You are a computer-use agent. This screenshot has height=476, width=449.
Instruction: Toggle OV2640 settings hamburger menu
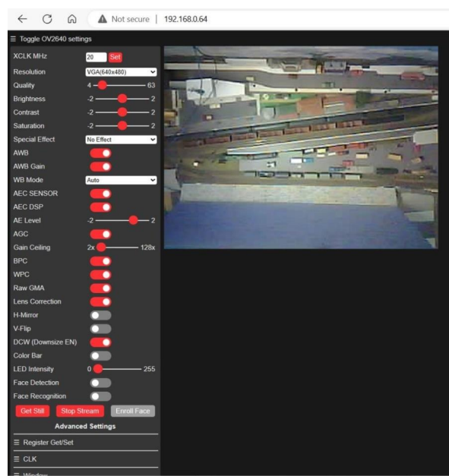(13, 39)
